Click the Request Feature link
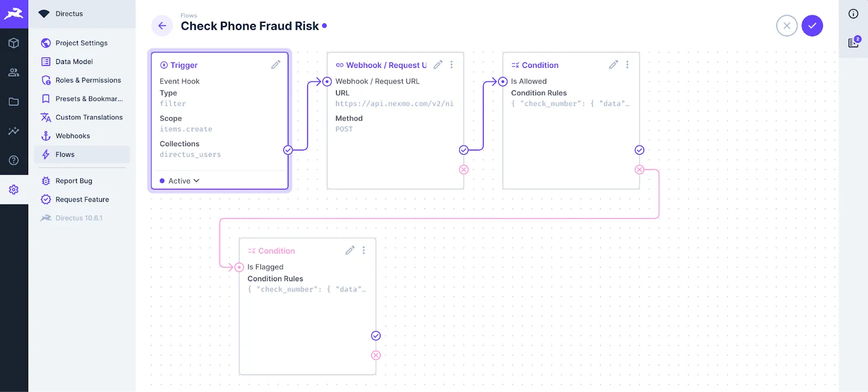 (82, 199)
